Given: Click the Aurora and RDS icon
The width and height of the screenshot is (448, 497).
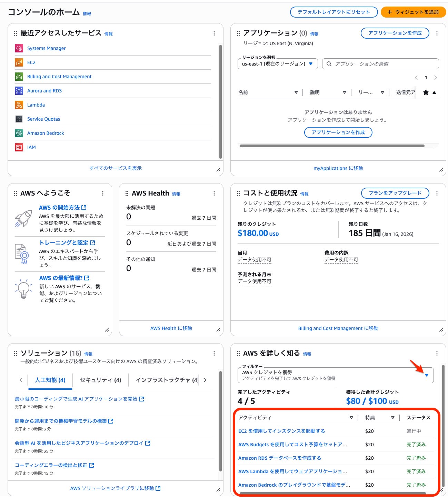Looking at the screenshot, I should pyautogui.click(x=19, y=91).
